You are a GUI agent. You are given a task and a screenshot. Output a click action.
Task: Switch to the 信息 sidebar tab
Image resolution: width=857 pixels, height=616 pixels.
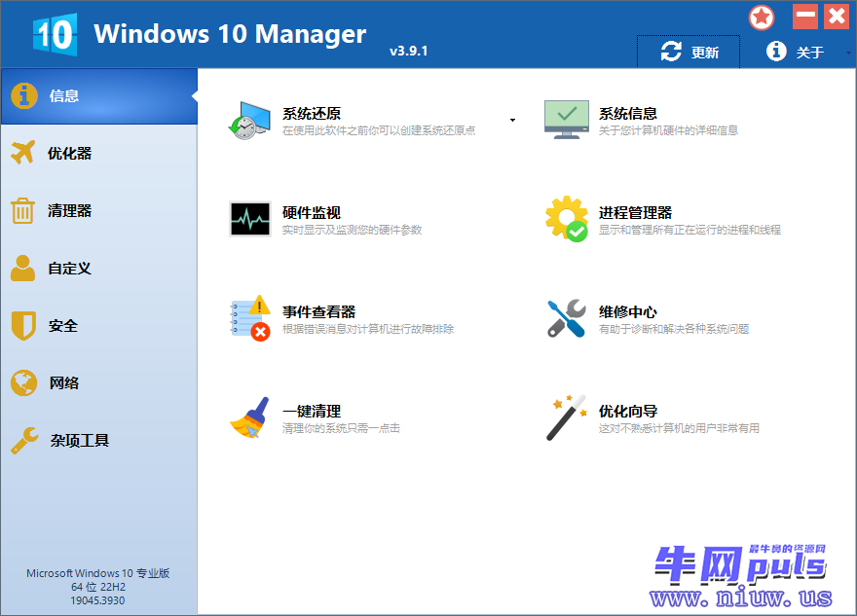click(99, 96)
